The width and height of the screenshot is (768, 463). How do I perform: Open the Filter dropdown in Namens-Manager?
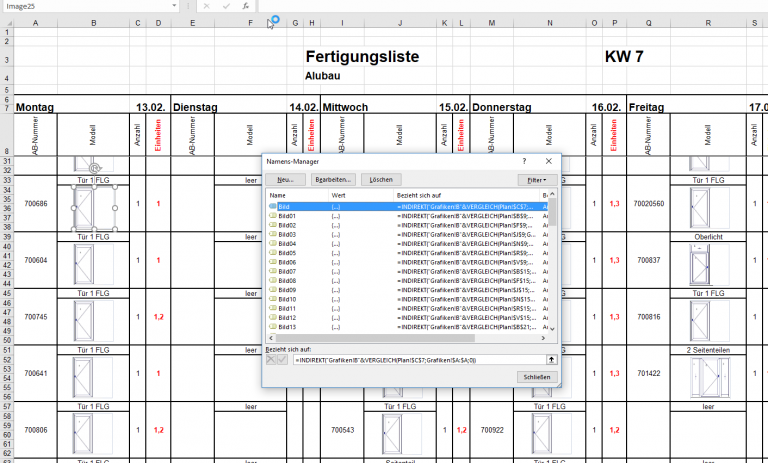(537, 180)
